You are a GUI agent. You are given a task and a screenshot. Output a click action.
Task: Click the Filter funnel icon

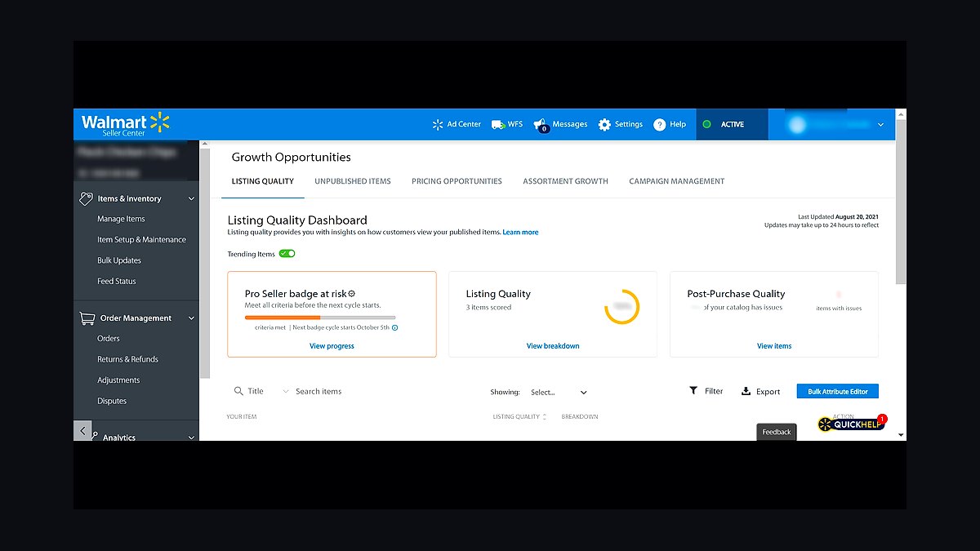point(693,391)
